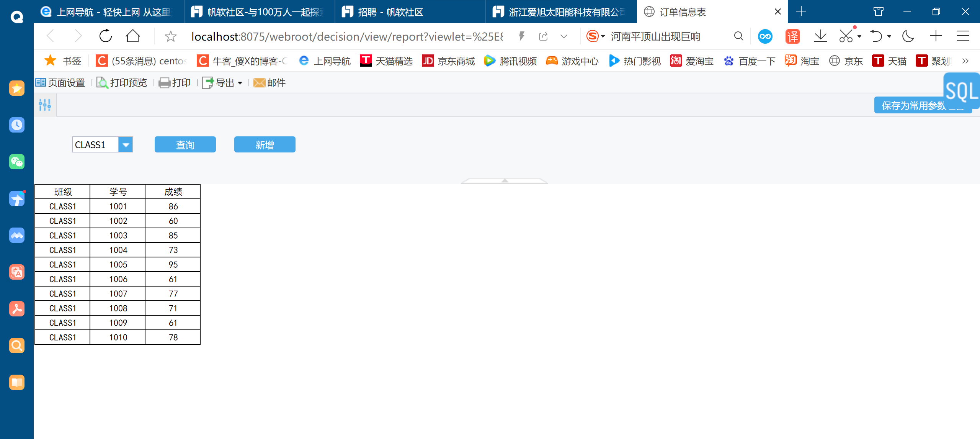
Task: Switch to the 帆软社区-与100万人 tab
Action: (260, 12)
